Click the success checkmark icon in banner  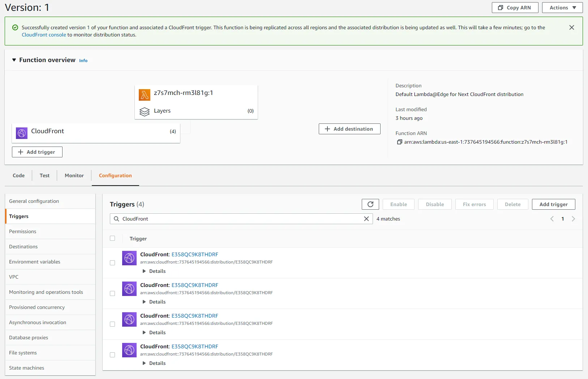(15, 27)
